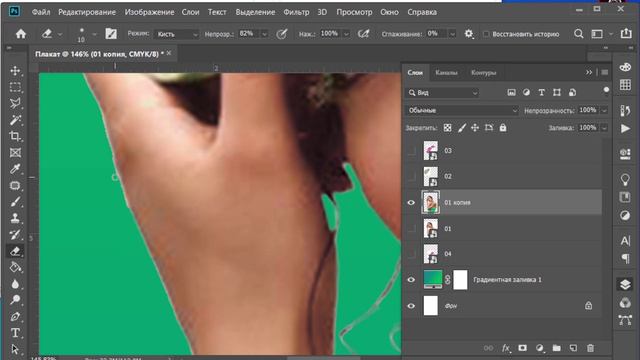Viewport: 640px width, 360px height.
Task: Select the gradient fill layer thumbnail
Action: point(433,280)
